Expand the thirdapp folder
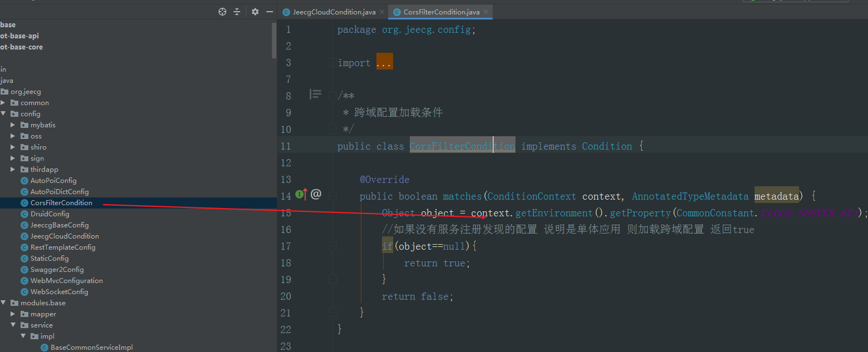 (13, 170)
